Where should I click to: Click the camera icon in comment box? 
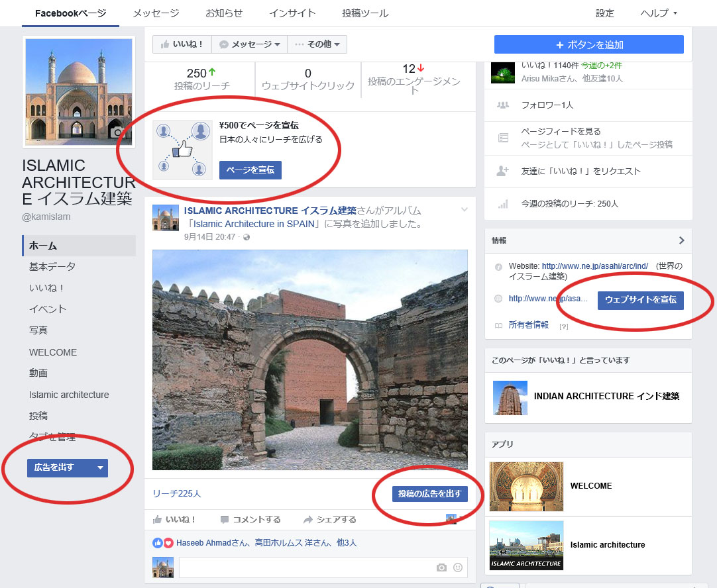[x=441, y=567]
